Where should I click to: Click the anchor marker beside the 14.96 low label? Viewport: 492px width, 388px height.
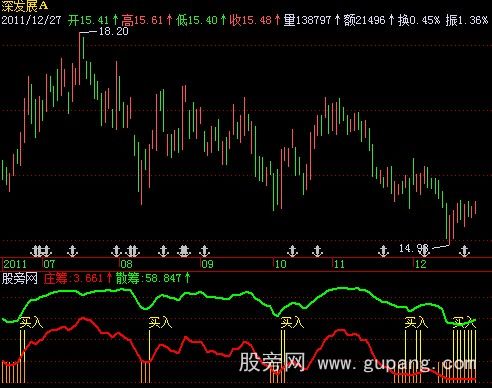pos(424,251)
